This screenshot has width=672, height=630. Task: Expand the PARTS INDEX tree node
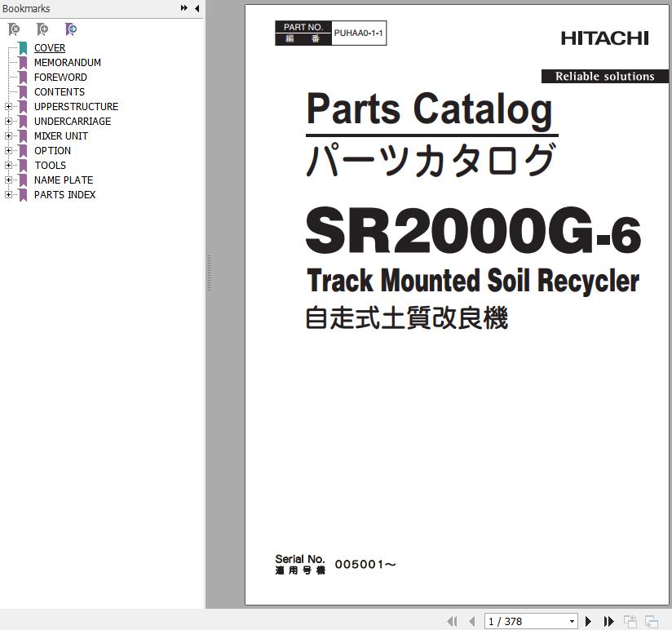pos(8,195)
